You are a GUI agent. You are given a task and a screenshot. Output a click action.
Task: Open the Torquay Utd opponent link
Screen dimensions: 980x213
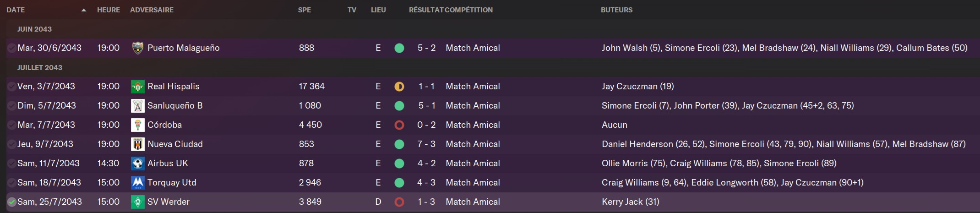172,182
